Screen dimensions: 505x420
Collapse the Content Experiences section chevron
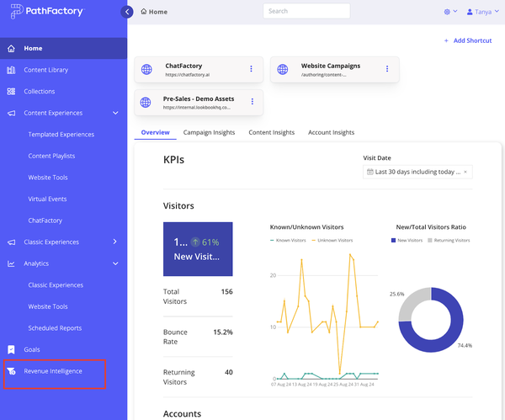(115, 113)
